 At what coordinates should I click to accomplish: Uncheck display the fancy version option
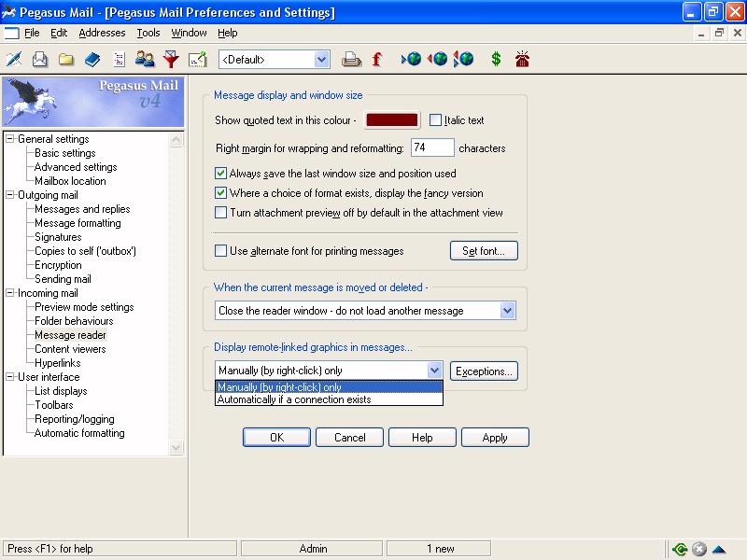pyautogui.click(x=220, y=193)
